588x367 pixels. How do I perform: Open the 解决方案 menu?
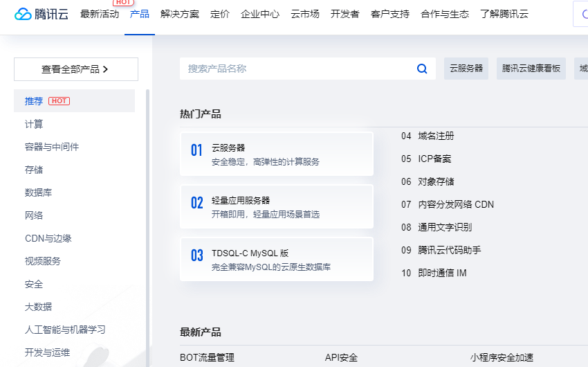pos(180,15)
